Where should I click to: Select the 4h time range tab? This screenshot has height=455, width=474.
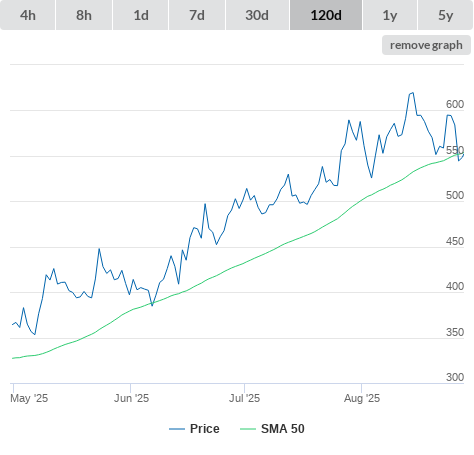[x=28, y=15]
